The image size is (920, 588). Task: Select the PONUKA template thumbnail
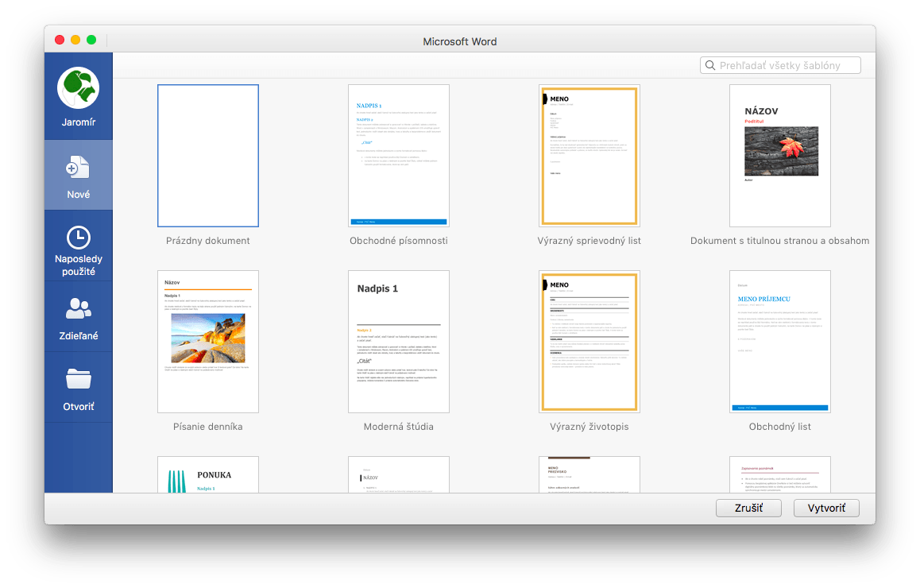(207, 474)
